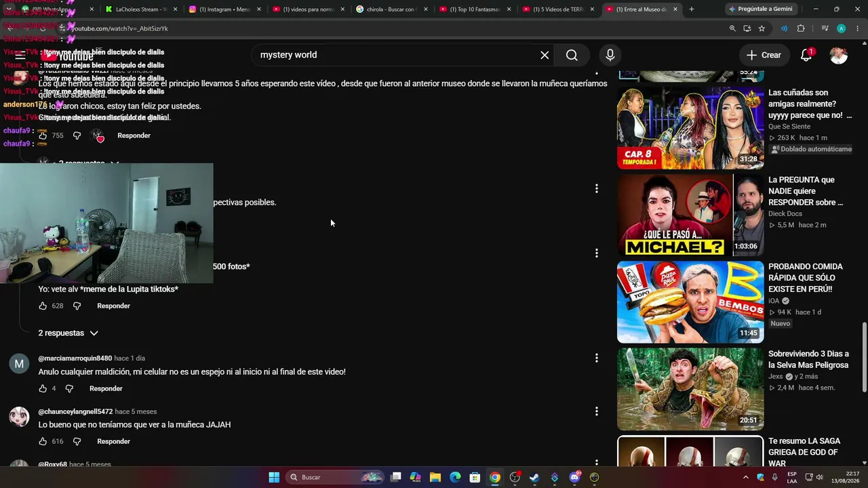Open options menu for @marciamarroquin8480's comment

coord(597,358)
